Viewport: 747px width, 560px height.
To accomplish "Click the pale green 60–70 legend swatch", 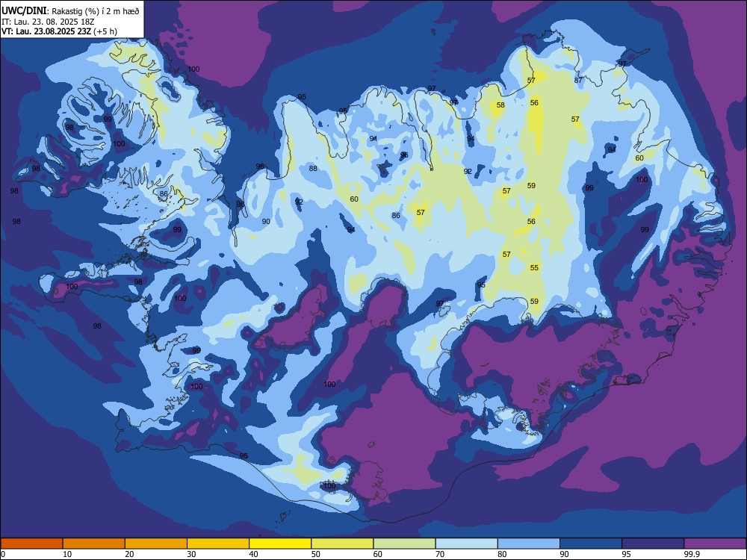I will (x=404, y=543).
